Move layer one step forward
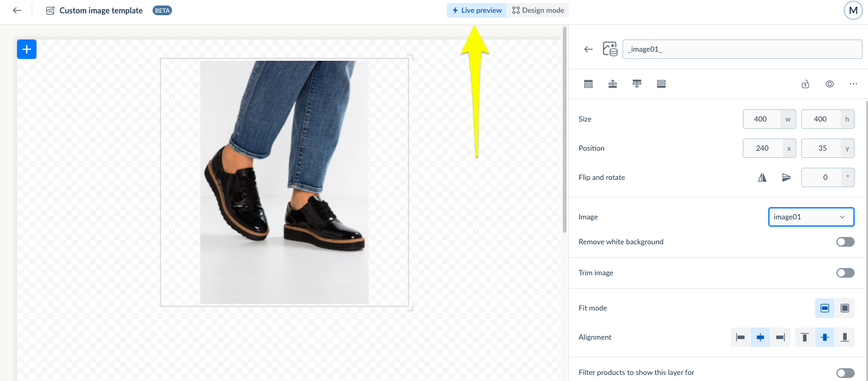The height and width of the screenshot is (381, 868). click(613, 84)
